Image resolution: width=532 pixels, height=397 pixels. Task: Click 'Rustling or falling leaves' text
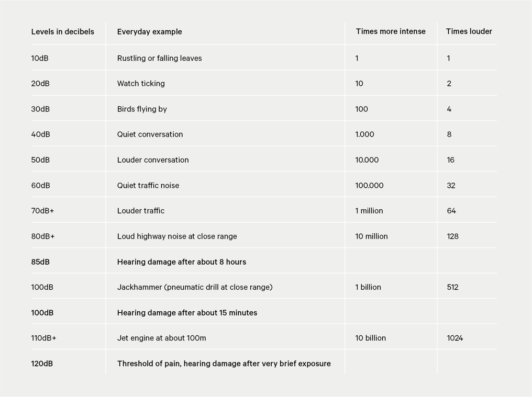tap(160, 58)
